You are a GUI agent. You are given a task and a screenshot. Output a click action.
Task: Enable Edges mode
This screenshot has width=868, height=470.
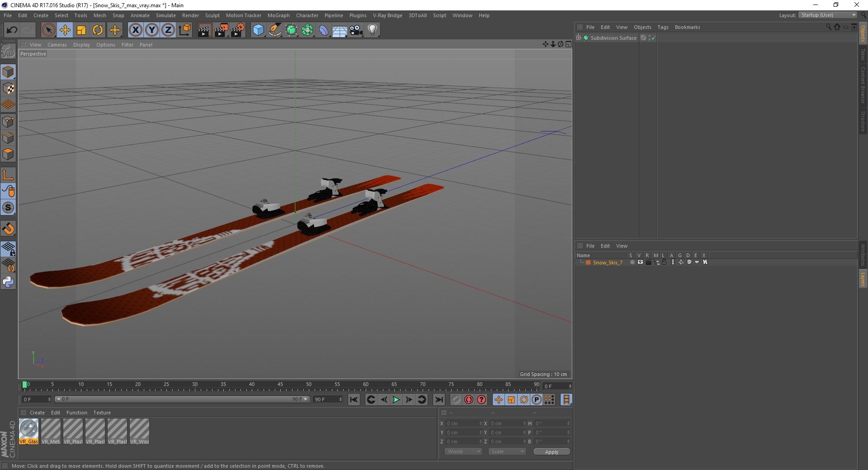[x=8, y=138]
